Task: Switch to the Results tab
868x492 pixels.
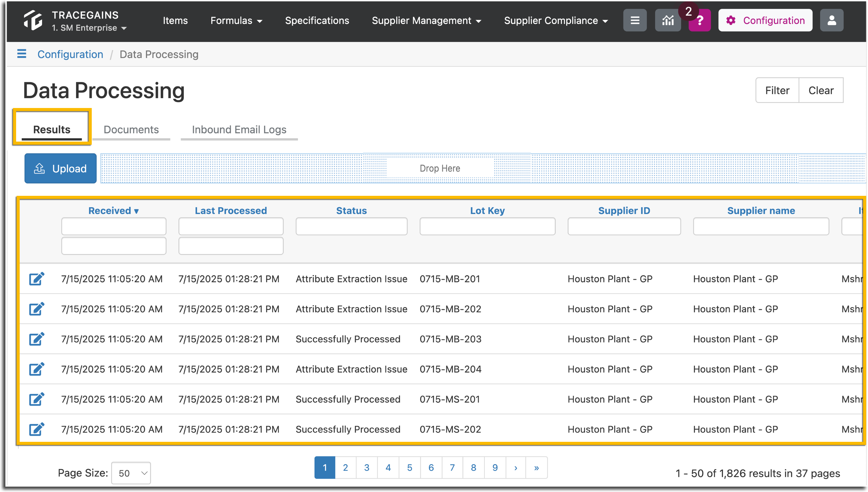Action: [52, 129]
